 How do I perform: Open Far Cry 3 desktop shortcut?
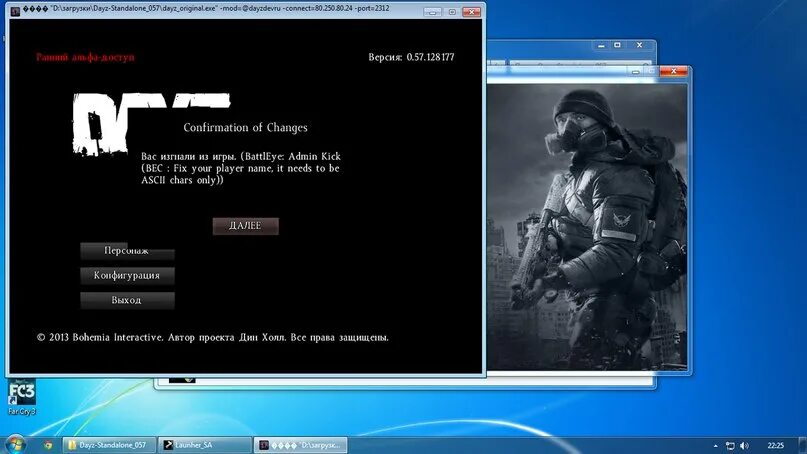(x=22, y=397)
